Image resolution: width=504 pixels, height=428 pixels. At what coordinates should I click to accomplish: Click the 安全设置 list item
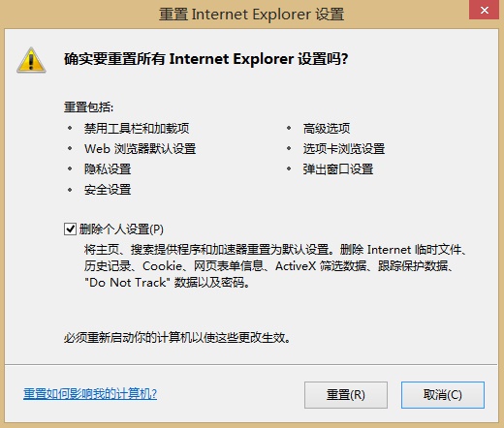pos(108,190)
